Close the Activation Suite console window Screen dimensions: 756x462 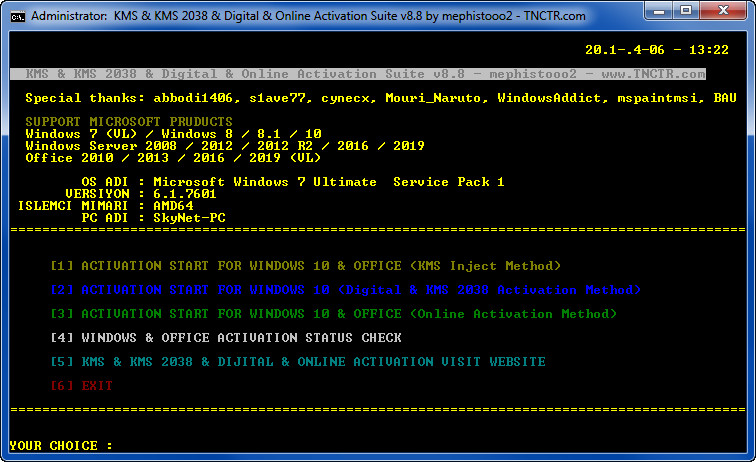click(723, 11)
